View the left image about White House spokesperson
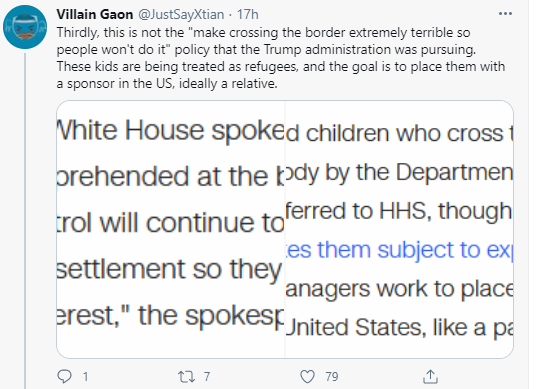Image resolution: width=539 pixels, height=389 pixels. point(170,229)
